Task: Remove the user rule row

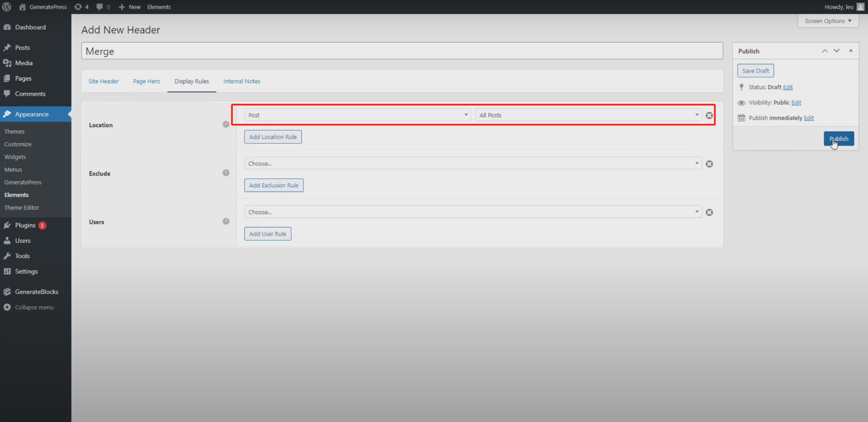Action: (x=709, y=212)
